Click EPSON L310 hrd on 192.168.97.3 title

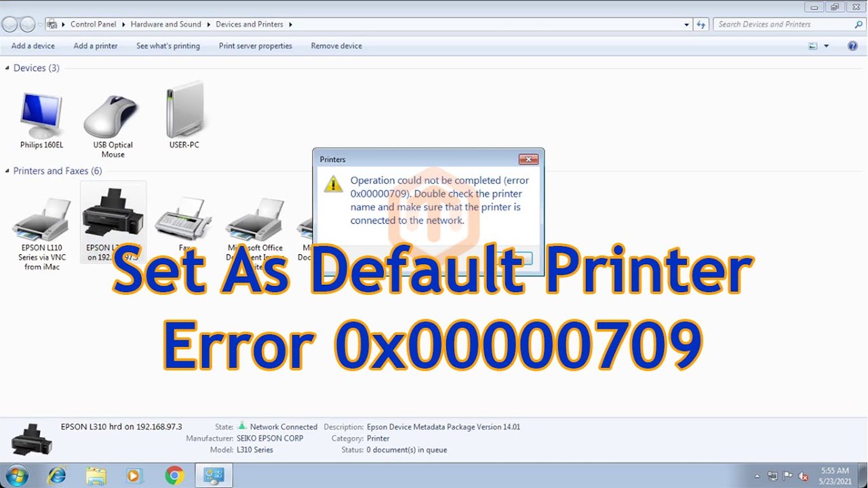click(x=121, y=427)
